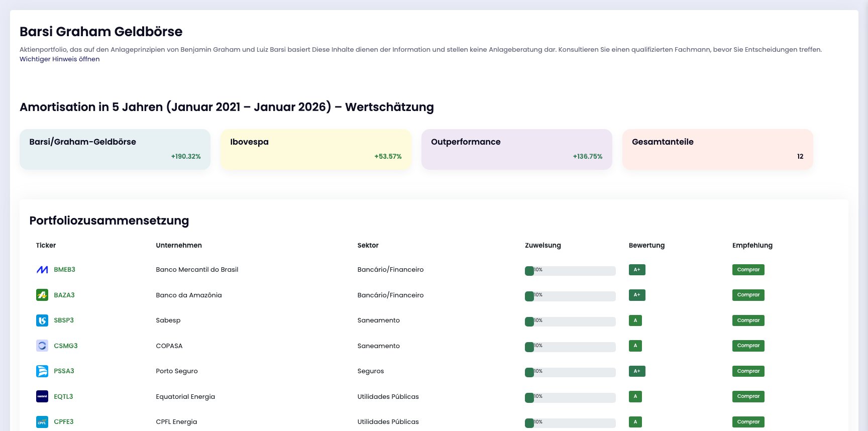Open the CPFE3 ticker link
Screen dimensions: 868x431
(64, 422)
